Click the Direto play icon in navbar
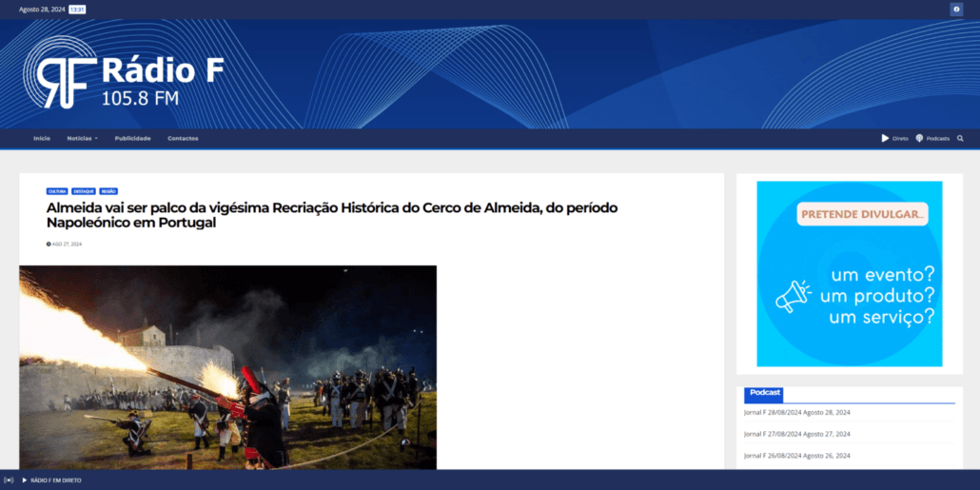This screenshot has height=490, width=980. pos(885,138)
